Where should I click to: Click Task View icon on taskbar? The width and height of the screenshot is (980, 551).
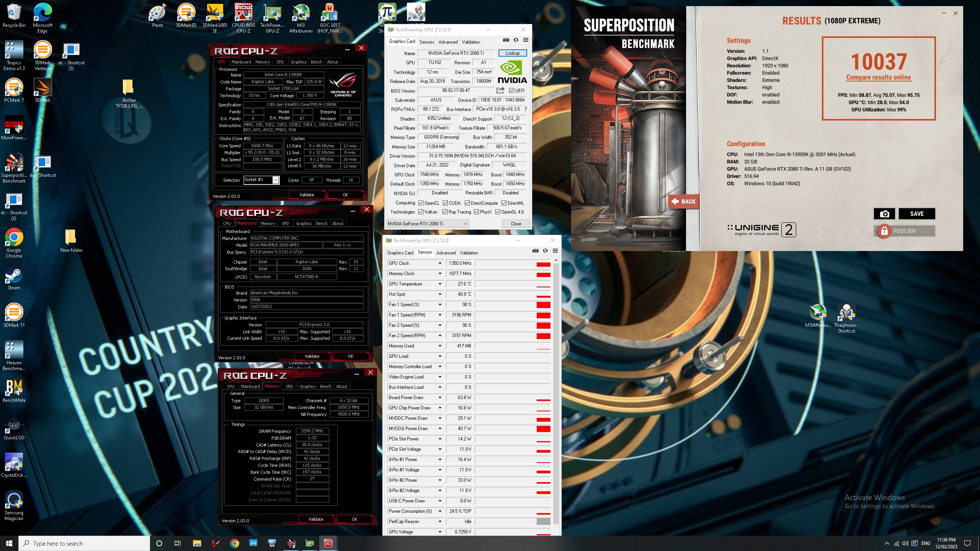pyautogui.click(x=178, y=543)
